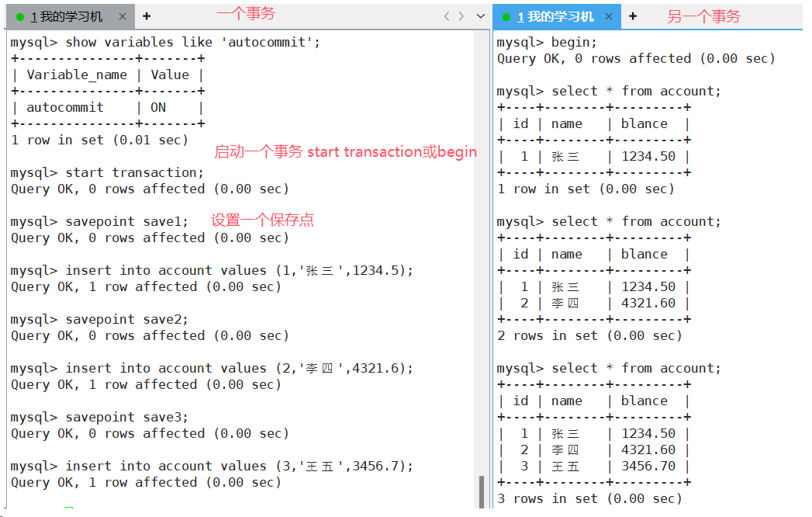Add a new session tab in left pane
Image resolution: width=812 pixels, height=517 pixels.
pyautogui.click(x=147, y=16)
